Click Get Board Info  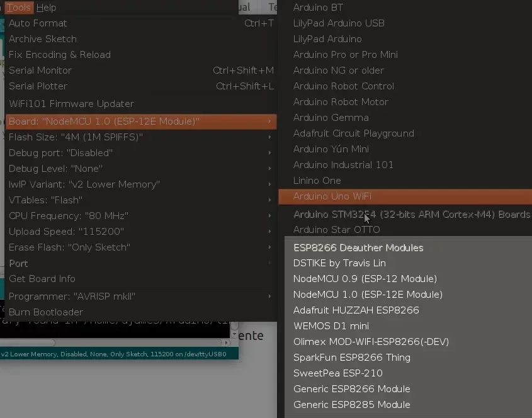(x=141, y=279)
